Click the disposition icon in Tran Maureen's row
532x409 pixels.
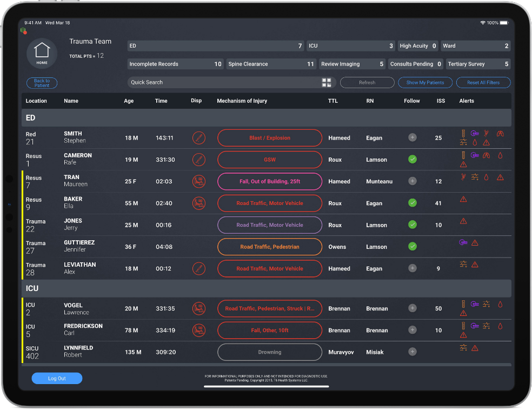(199, 182)
